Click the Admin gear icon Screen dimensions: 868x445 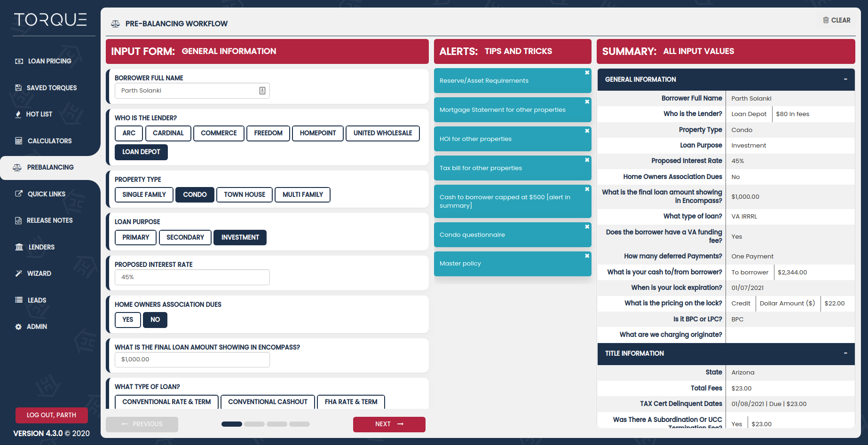pyautogui.click(x=18, y=327)
